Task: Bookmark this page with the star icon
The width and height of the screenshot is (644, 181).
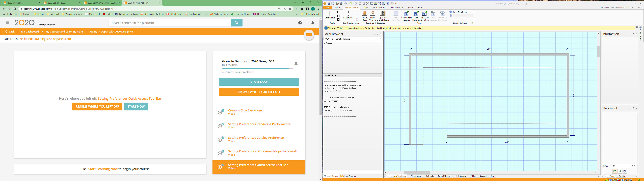Action: click(x=290, y=9)
